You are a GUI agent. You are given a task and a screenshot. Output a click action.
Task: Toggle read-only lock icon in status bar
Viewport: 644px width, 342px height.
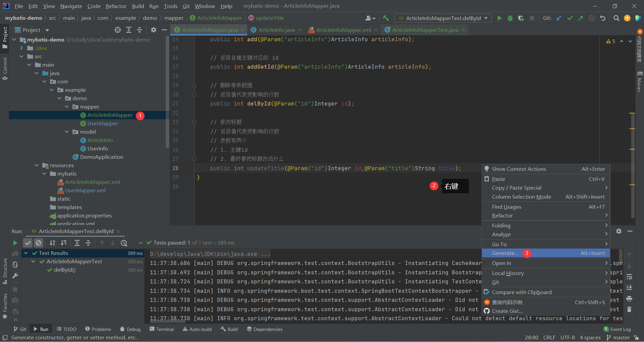pyautogui.click(x=637, y=338)
